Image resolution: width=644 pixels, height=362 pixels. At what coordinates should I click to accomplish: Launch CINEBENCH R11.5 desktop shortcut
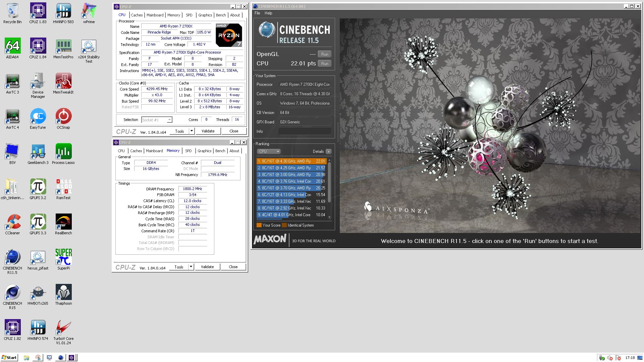(x=12, y=261)
